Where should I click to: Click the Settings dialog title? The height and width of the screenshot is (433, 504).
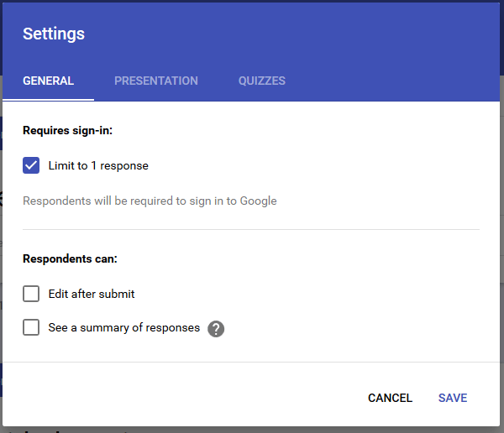pos(54,34)
